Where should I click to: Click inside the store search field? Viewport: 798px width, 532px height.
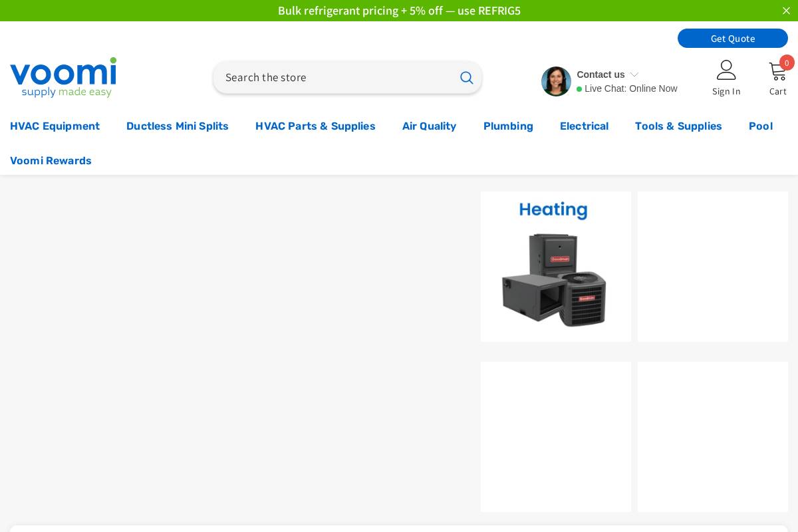(x=332, y=77)
